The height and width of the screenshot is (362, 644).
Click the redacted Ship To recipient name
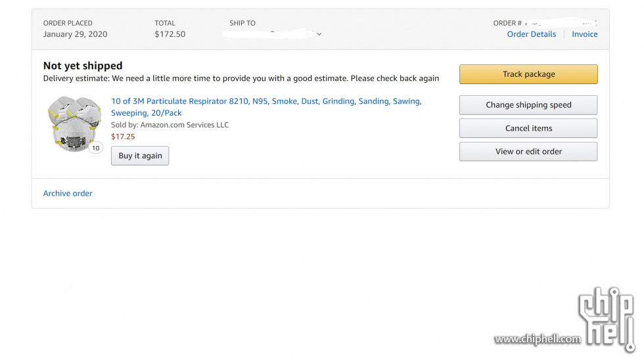268,34
